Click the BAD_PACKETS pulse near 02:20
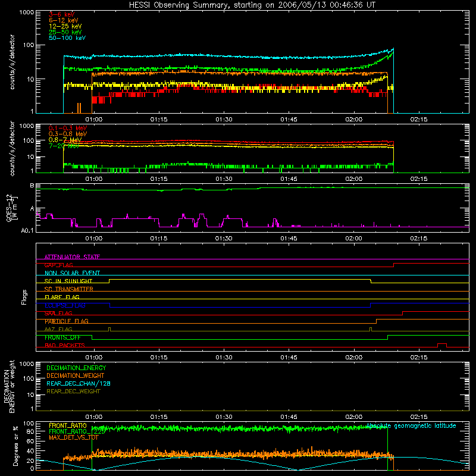476x476 pixels. 442,345
